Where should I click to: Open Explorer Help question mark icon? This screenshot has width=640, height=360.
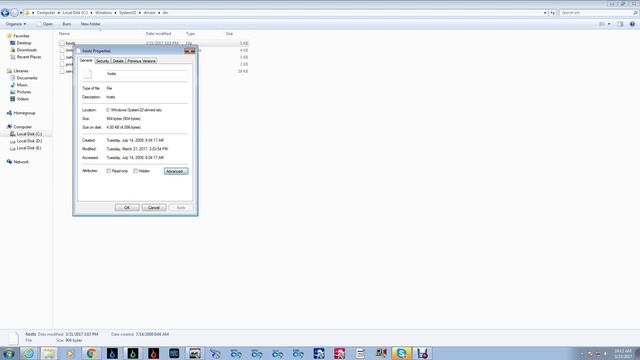pos(632,24)
